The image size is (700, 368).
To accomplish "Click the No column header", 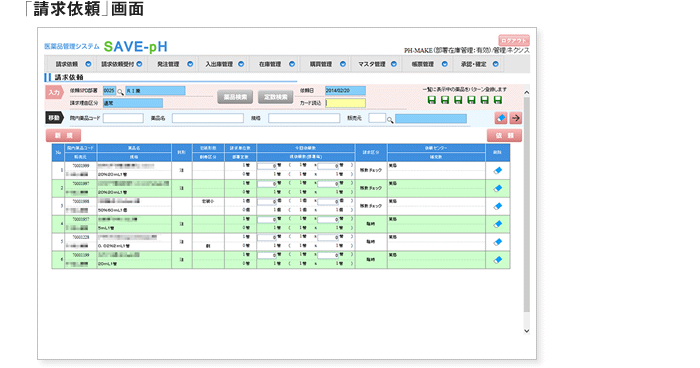I will coord(58,152).
